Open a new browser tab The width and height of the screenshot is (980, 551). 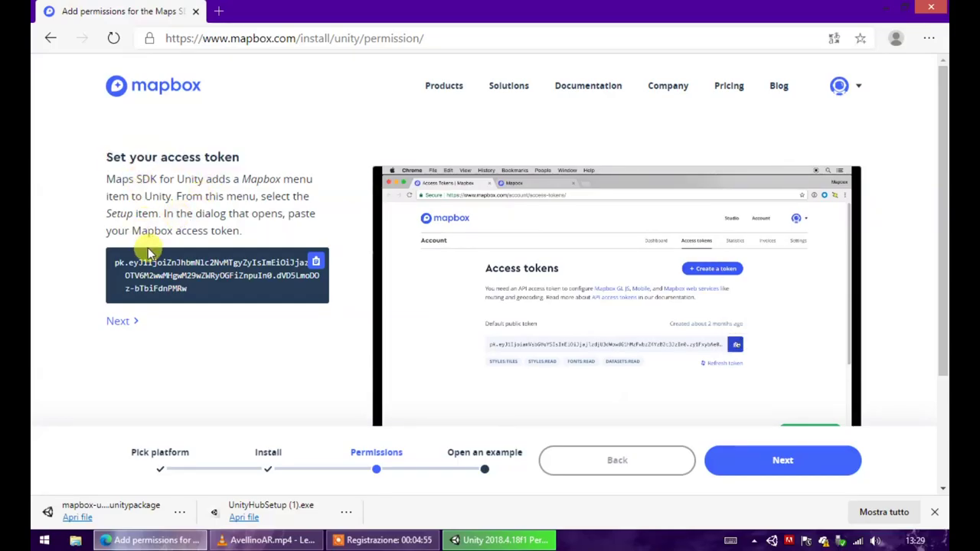[x=219, y=11]
